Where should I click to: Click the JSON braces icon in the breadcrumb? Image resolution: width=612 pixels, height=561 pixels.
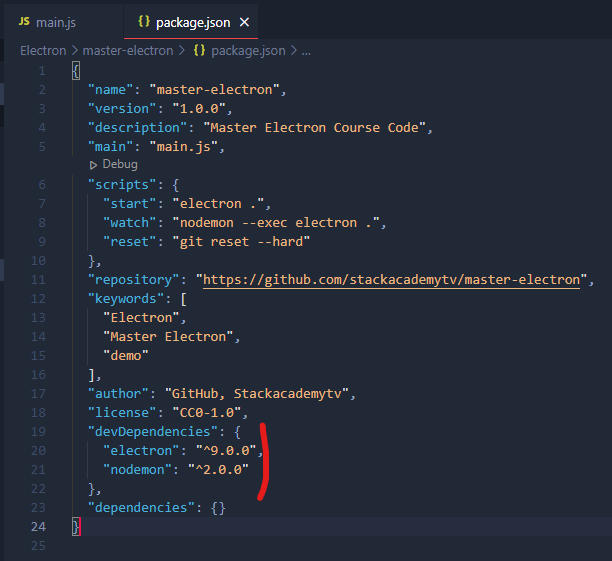pos(199,50)
